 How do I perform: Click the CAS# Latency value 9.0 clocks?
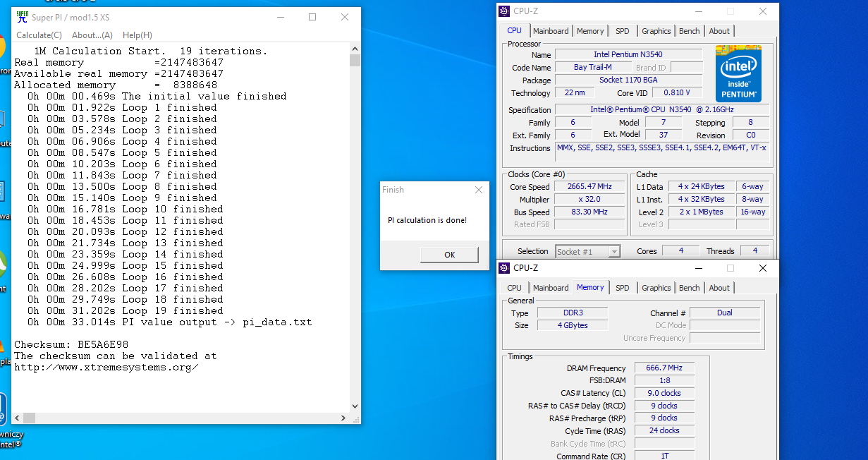click(x=664, y=394)
